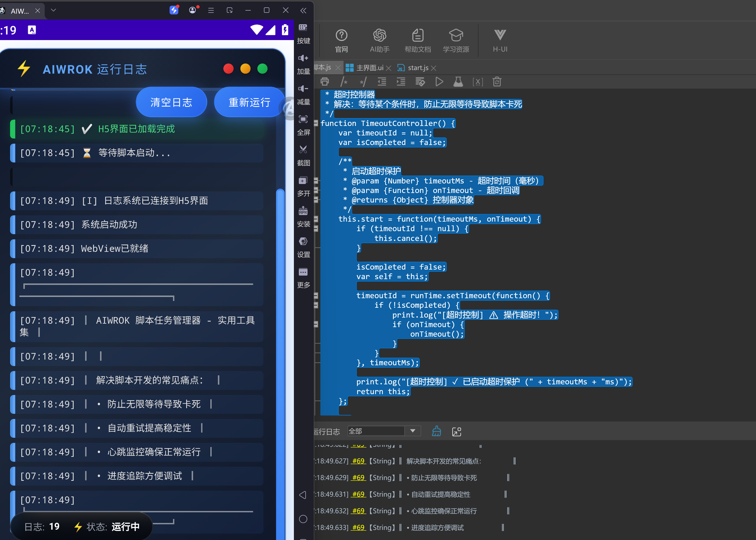The image size is (756, 540).
Task: Expand the emulator tab list chevron
Action: (x=53, y=10)
